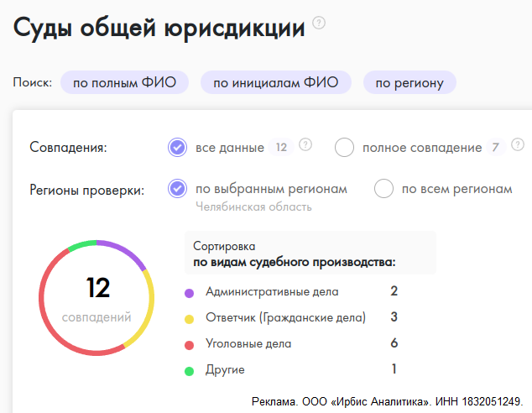Switch search to 'по региону'
The height and width of the screenshot is (413, 532).
pos(409,82)
